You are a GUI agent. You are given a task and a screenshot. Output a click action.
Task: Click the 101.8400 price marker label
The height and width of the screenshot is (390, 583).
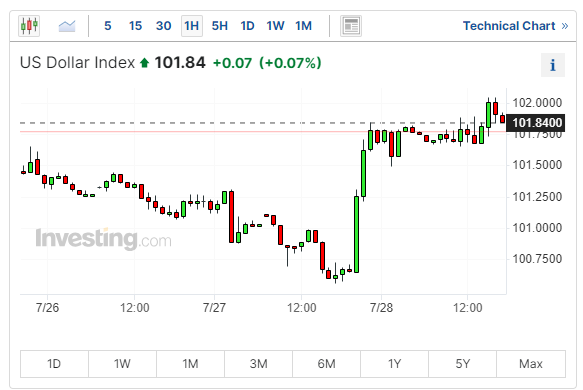[x=536, y=123]
